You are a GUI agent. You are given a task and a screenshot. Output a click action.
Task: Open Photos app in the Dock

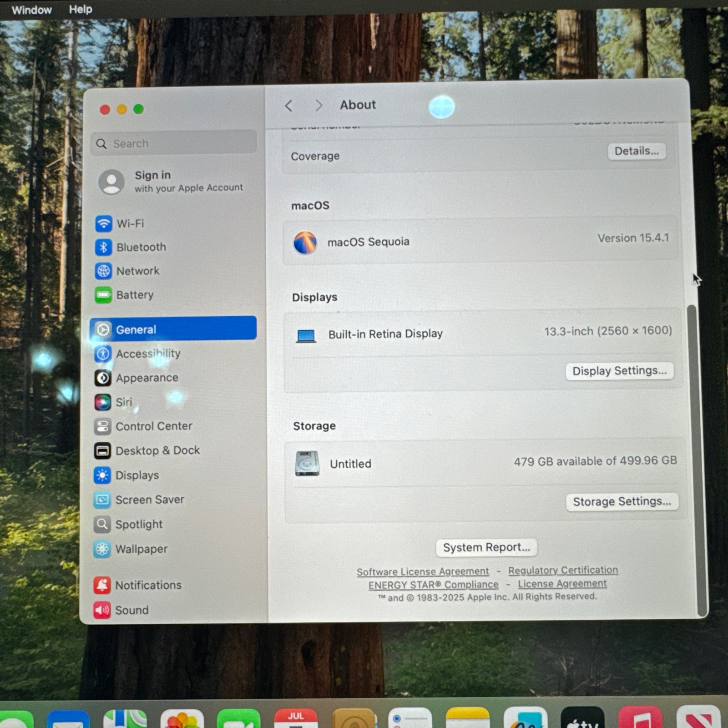pos(182,718)
